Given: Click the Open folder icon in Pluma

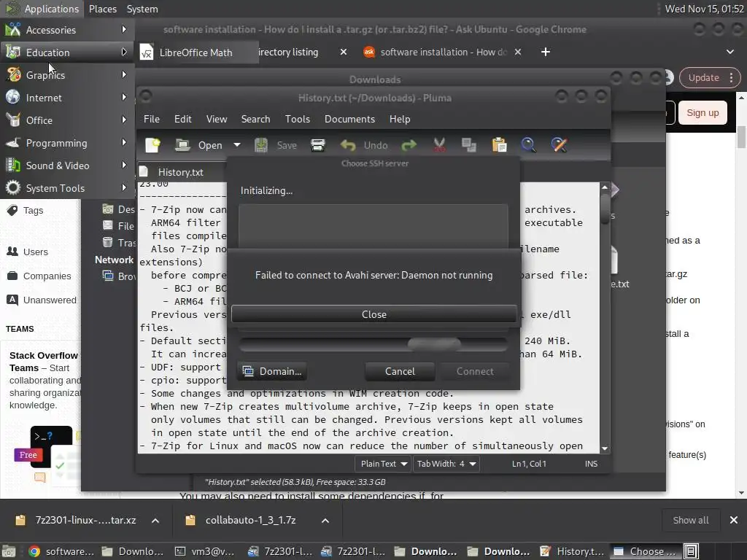Looking at the screenshot, I should click(x=182, y=145).
